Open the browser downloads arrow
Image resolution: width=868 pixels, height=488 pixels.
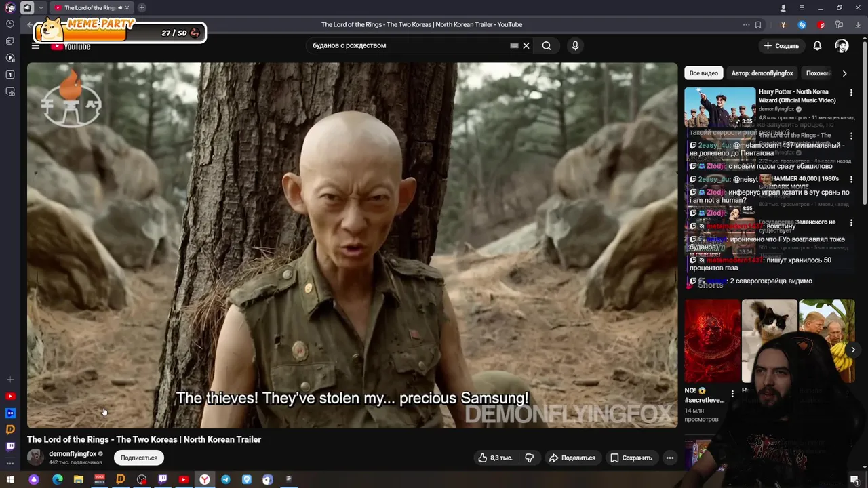[857, 24]
